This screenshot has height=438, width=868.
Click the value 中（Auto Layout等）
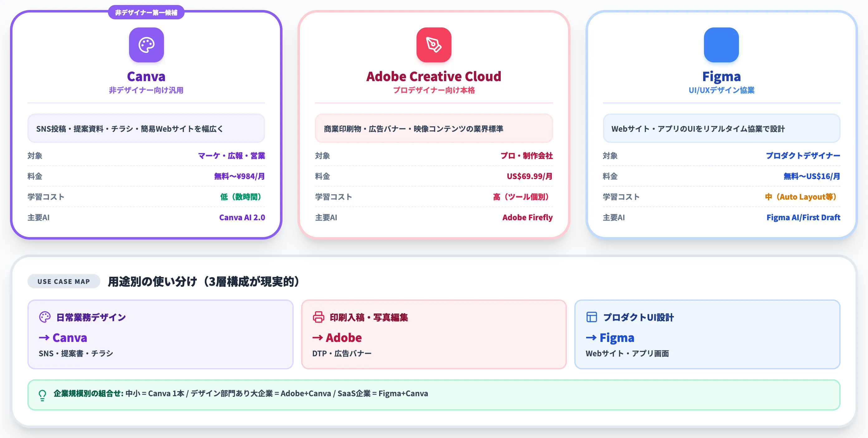(x=801, y=197)
